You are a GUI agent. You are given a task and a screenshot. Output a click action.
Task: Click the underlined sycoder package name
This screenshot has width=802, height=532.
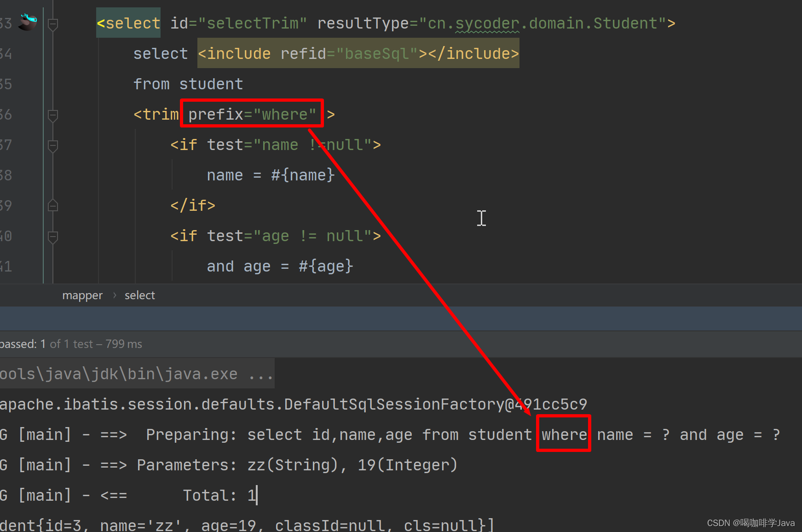(x=486, y=23)
